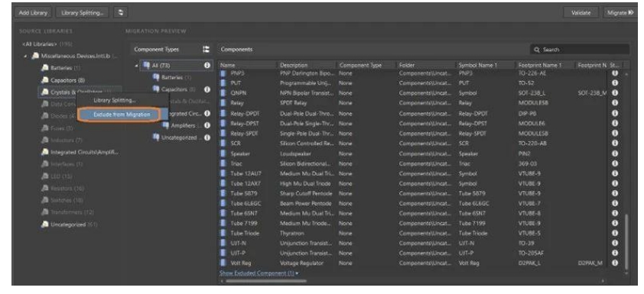The height and width of the screenshot is (294, 644).
Task: Click info icon next to Uncategorized type
Action: tap(207, 137)
